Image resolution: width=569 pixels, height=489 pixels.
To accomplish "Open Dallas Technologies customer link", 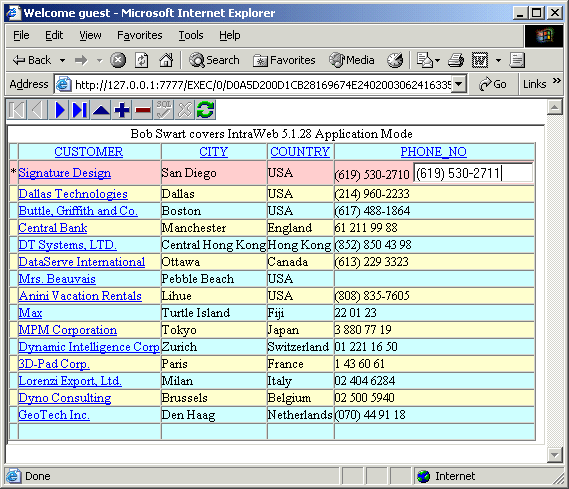I will (73, 194).
